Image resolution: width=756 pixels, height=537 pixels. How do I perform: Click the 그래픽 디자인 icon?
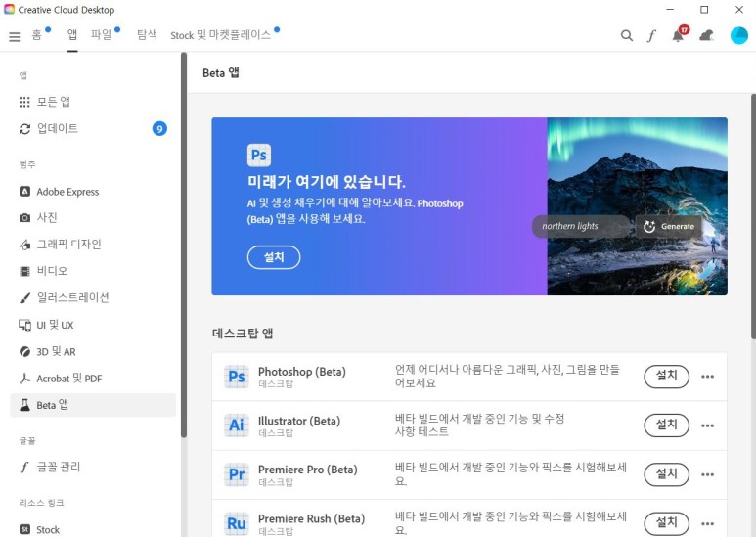pos(24,245)
